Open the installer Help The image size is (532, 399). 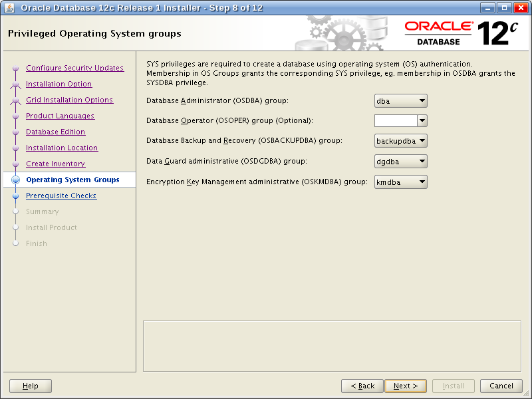click(31, 386)
